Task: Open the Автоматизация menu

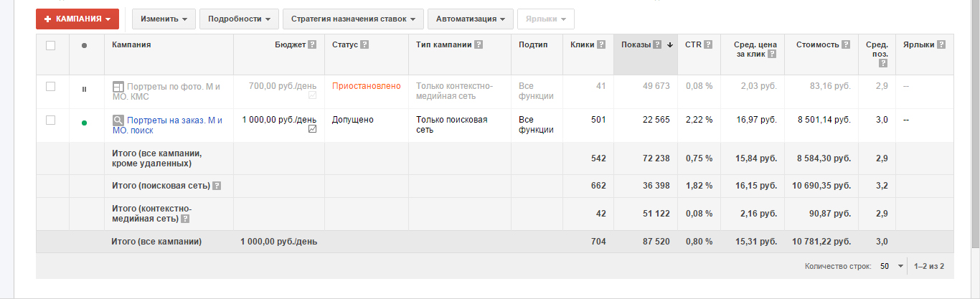Action: (x=470, y=19)
